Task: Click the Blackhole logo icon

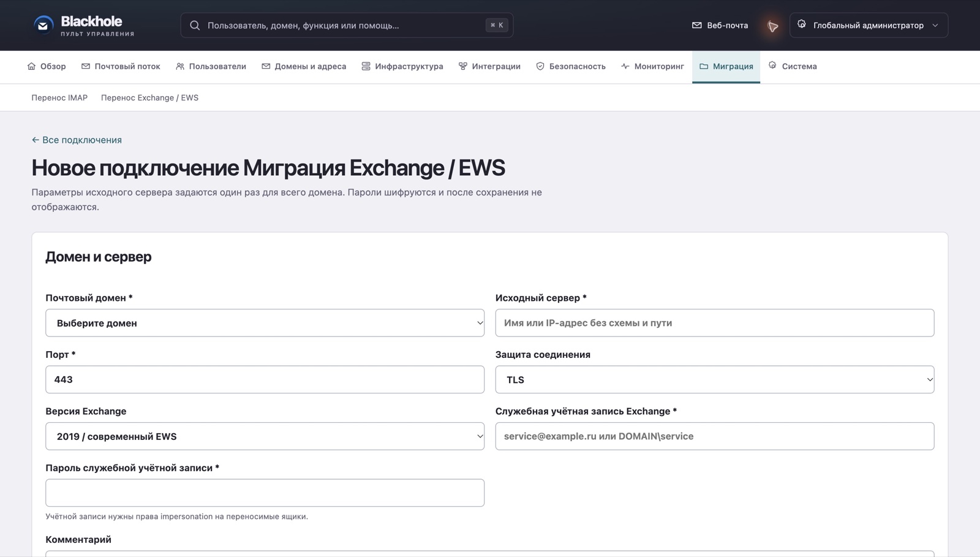Action: point(43,25)
